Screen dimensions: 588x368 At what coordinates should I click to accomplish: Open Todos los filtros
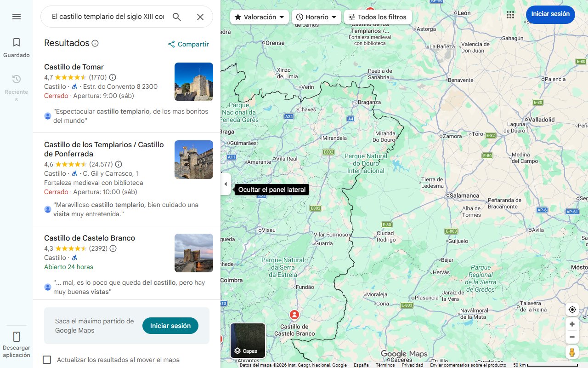378,17
